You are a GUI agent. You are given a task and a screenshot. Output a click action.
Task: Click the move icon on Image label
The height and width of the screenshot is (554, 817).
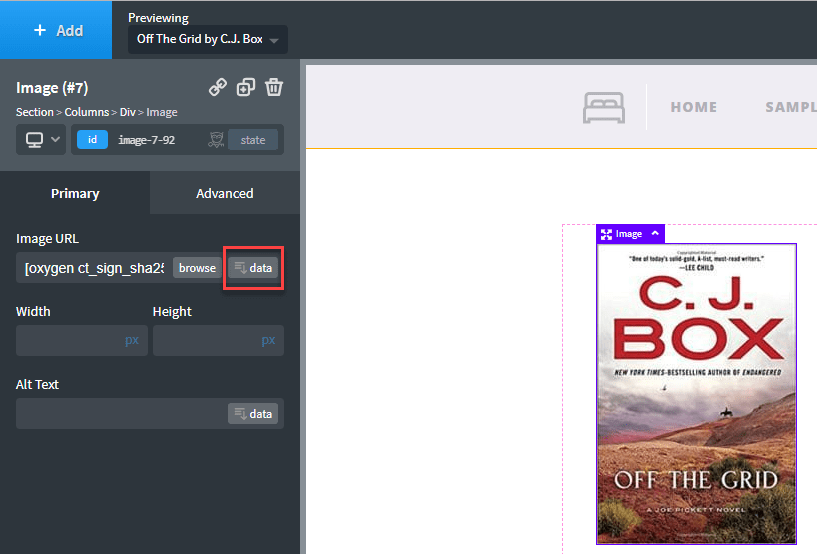[x=606, y=234]
